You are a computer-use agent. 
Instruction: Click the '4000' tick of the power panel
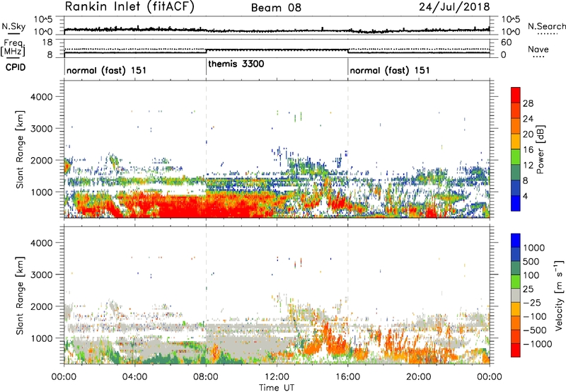(x=42, y=97)
